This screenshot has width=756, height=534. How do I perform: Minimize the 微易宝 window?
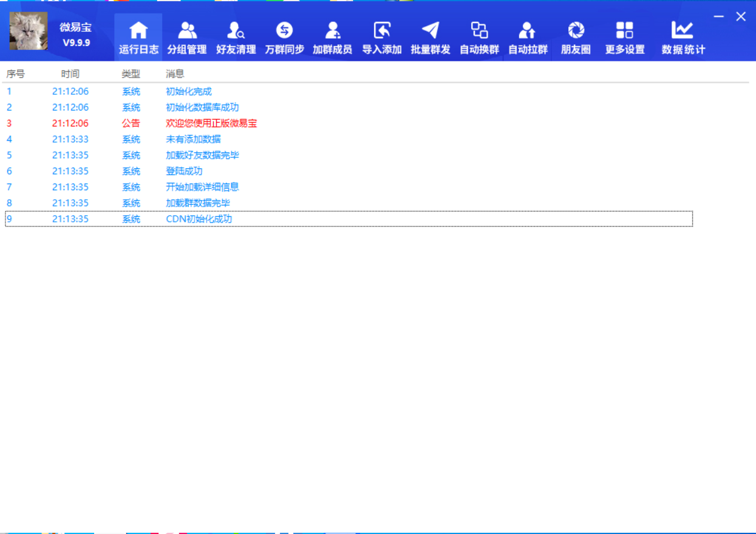click(x=719, y=17)
